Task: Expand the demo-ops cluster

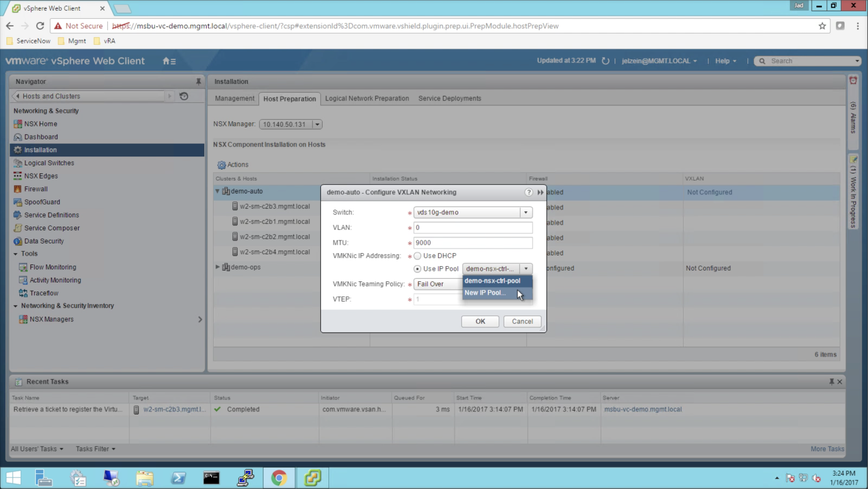Action: pos(217,268)
